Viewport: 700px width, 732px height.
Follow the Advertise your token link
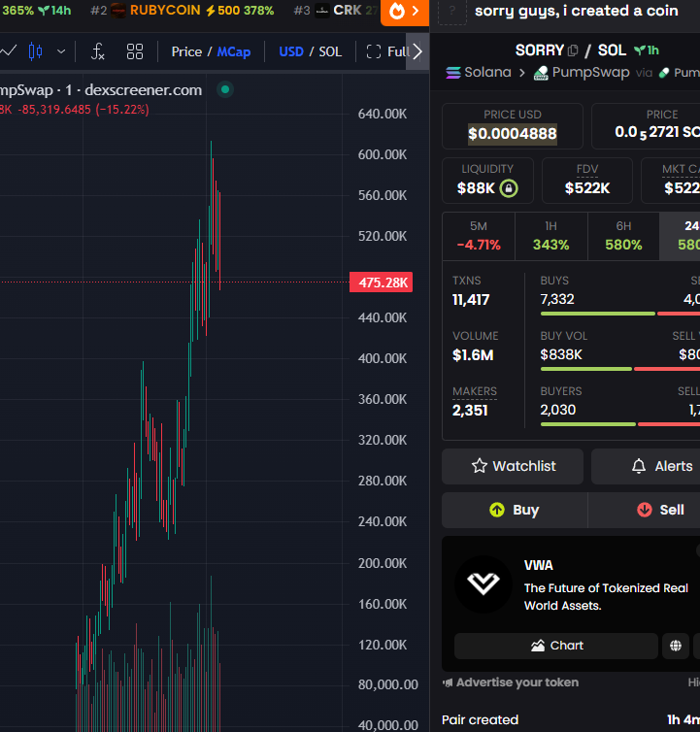[x=512, y=682]
